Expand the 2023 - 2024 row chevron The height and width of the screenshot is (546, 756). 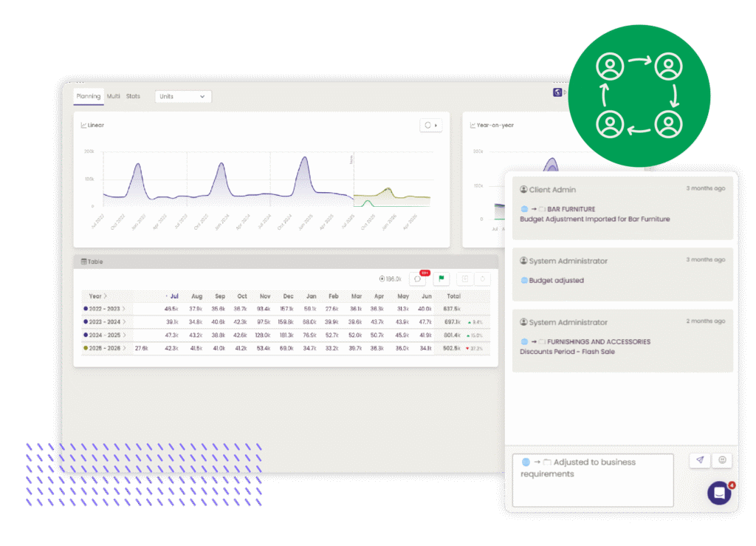click(123, 321)
